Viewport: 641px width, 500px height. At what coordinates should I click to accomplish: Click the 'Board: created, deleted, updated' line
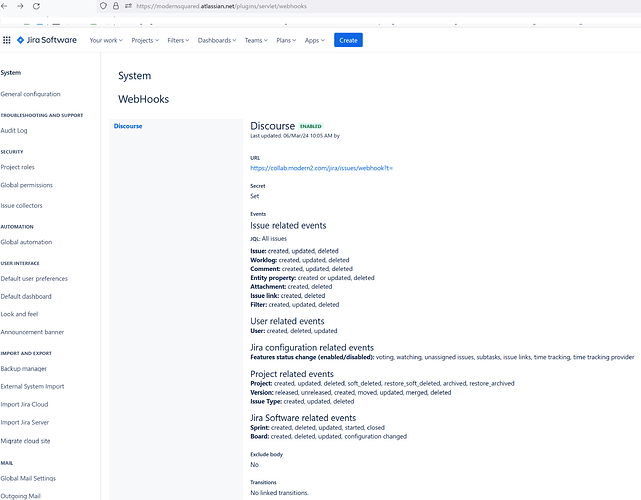point(328,437)
